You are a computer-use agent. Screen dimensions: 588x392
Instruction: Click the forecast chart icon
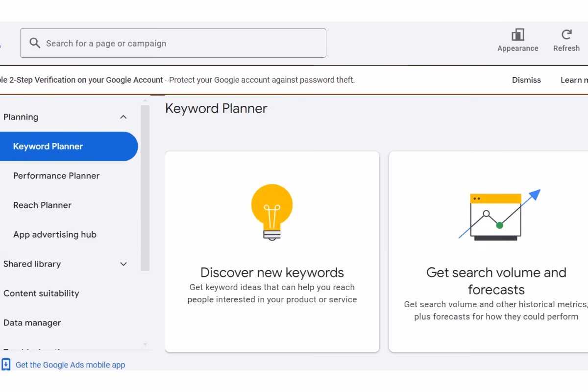tap(499, 215)
